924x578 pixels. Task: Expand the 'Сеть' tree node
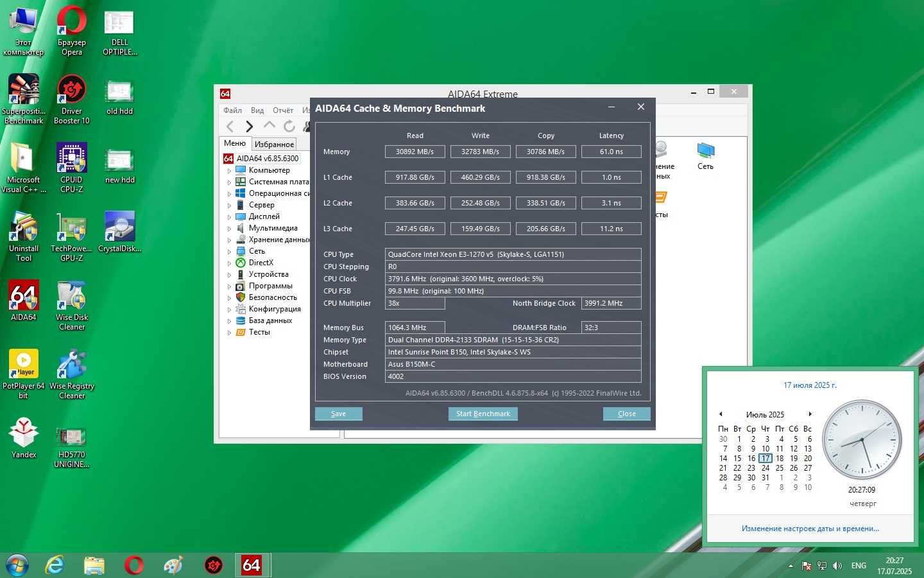pyautogui.click(x=229, y=252)
